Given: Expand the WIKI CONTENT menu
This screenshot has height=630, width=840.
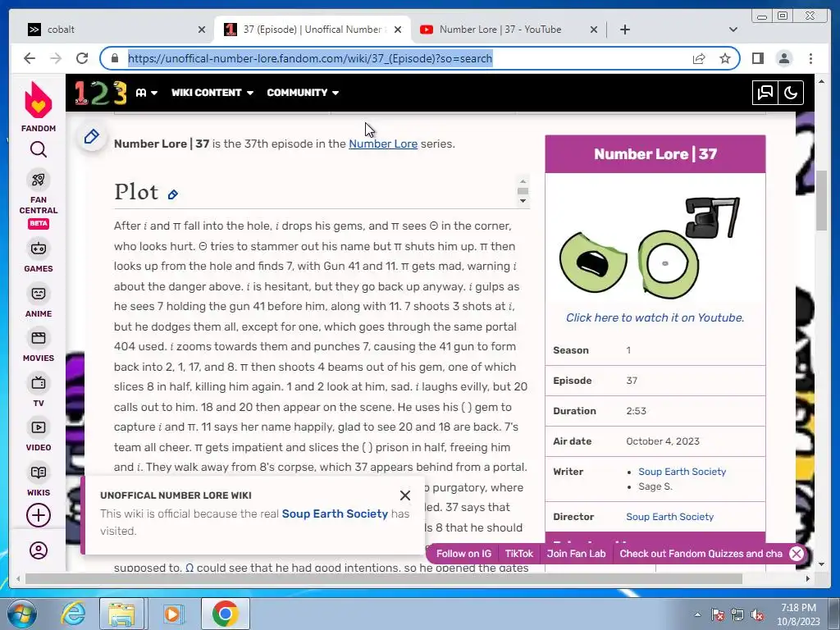Looking at the screenshot, I should [212, 93].
